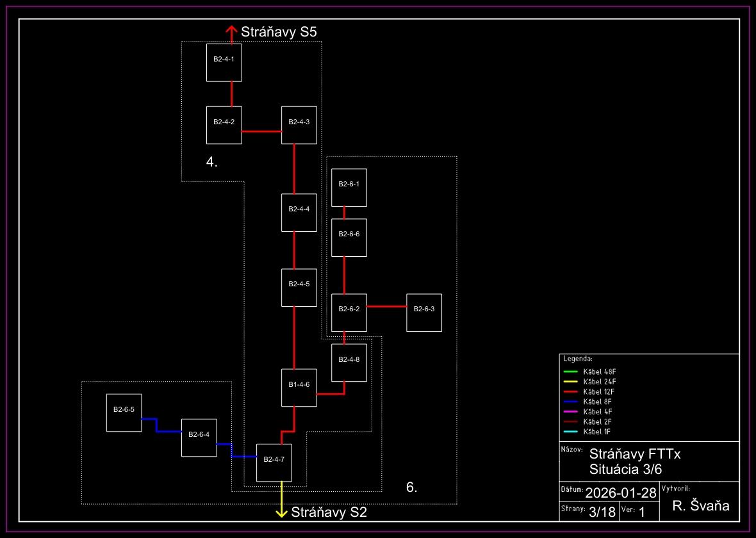
Task: Click node B2-6-3
Action: (x=424, y=313)
